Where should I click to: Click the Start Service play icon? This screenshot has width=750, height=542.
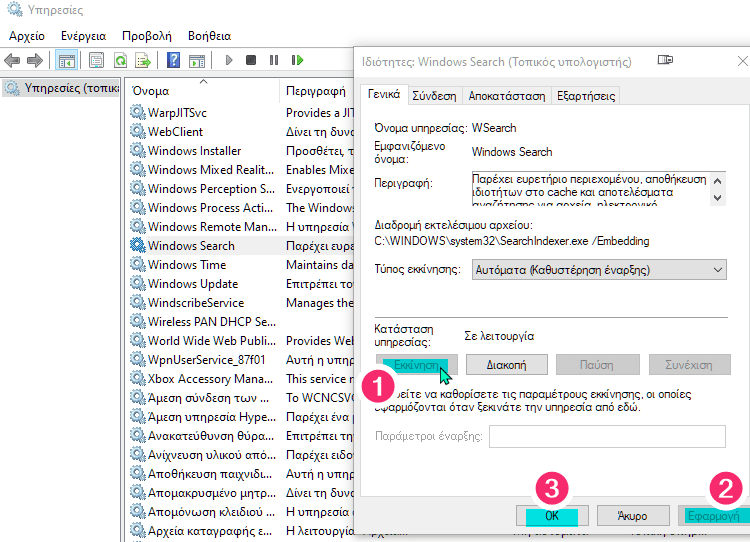[229, 60]
